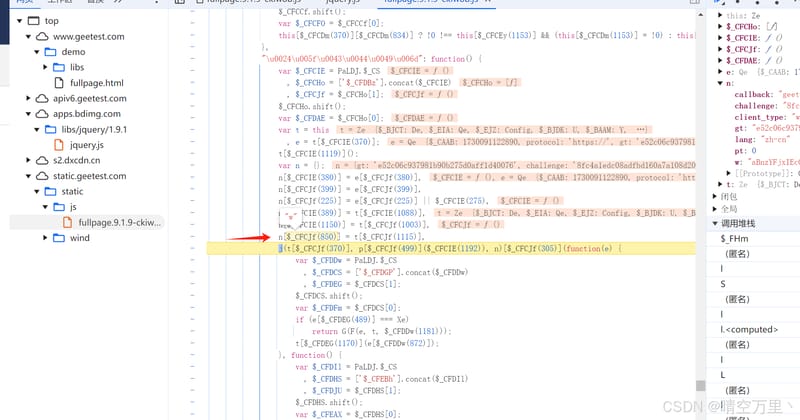Click scrollbar up arrow in code editor
The width and height of the screenshot is (800, 420).
[x=701, y=14]
